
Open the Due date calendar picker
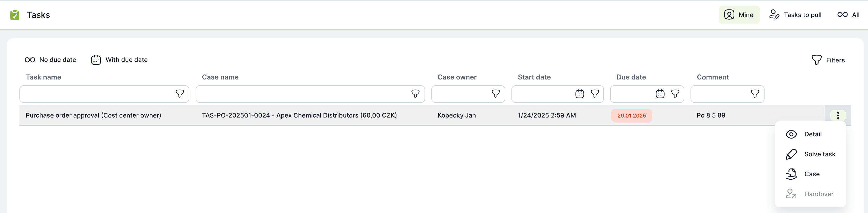(660, 94)
